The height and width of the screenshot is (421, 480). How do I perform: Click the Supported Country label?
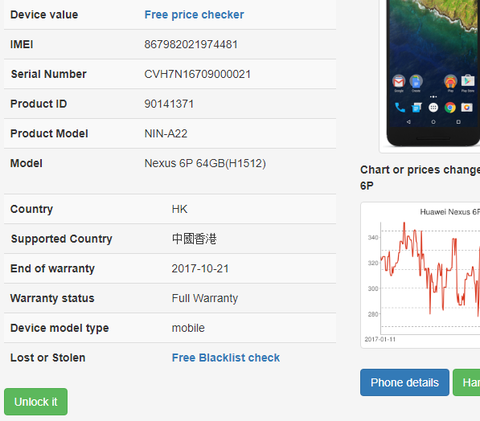point(61,239)
